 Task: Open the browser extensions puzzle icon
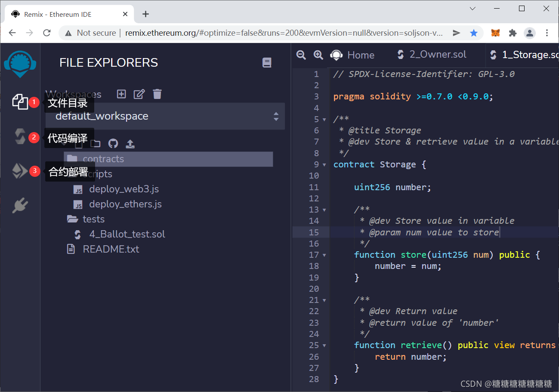(x=513, y=33)
